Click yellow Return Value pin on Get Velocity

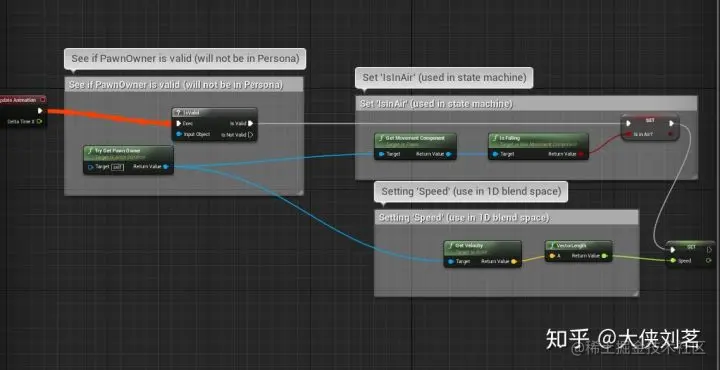tap(514, 262)
